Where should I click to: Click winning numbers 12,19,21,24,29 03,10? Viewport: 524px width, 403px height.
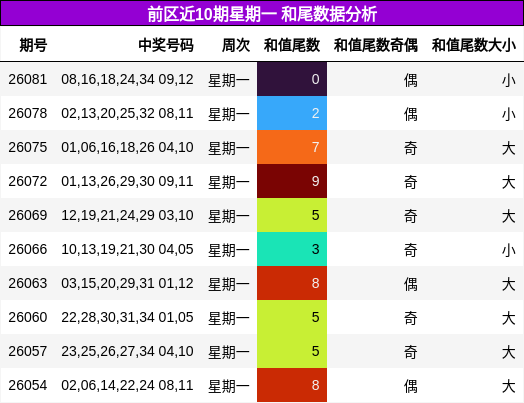tap(127, 215)
